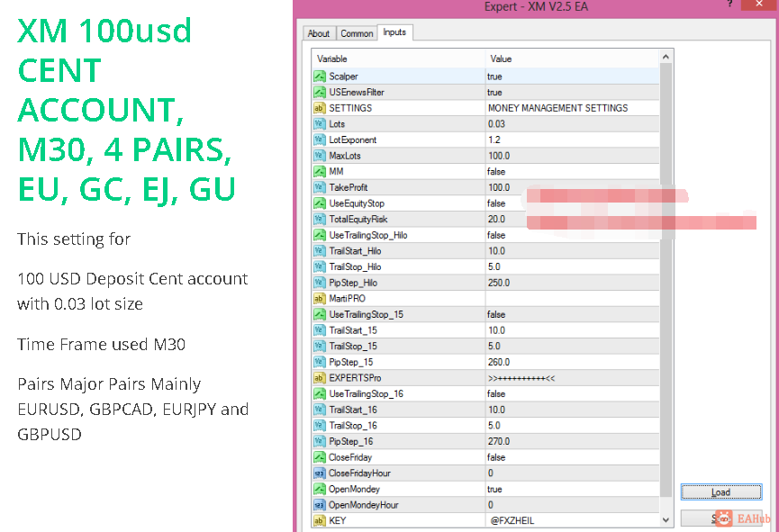
Task: Click the OpenMondeyHour integer icon
Action: (x=320, y=505)
